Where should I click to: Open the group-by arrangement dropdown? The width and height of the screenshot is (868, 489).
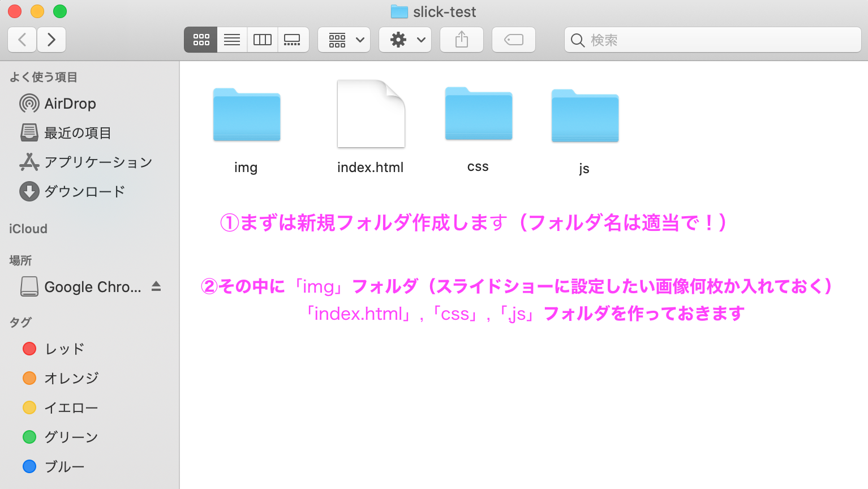tap(344, 40)
